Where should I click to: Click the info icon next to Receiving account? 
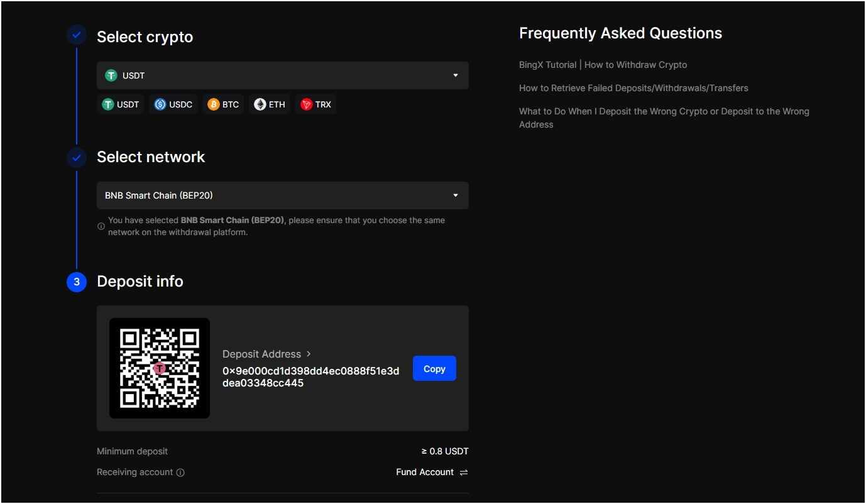tap(180, 473)
